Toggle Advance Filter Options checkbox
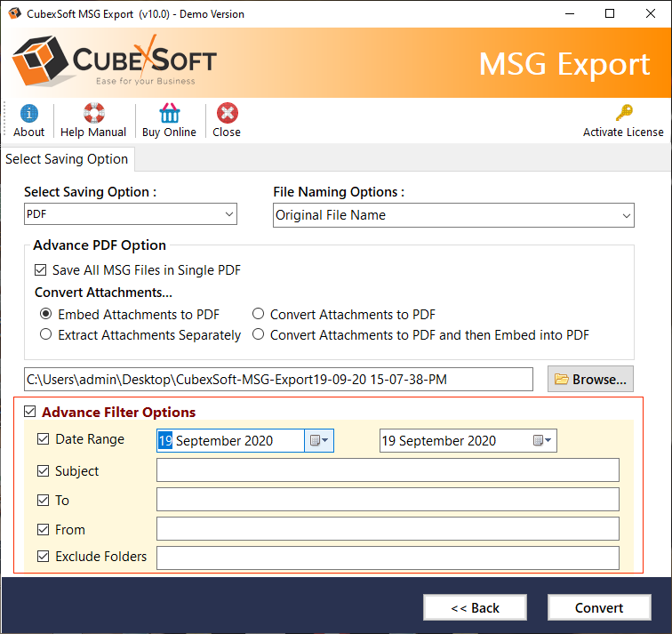This screenshot has height=634, width=672. [x=30, y=412]
